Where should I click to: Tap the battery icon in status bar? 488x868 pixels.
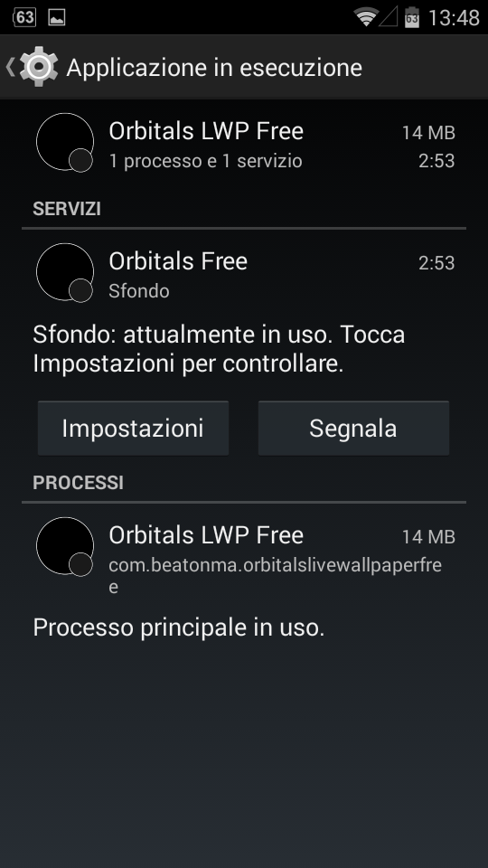[412, 18]
